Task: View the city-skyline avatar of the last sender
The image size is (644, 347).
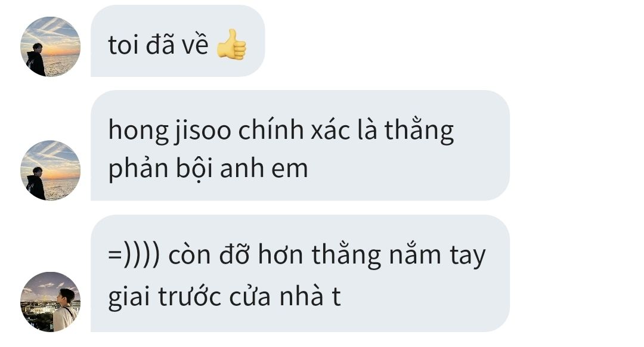Action: 50,302
